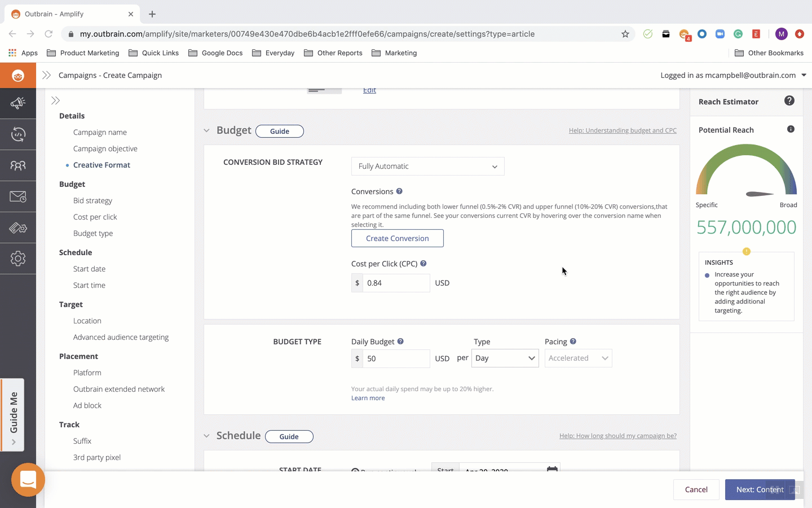Click the Reach Estimator help question icon
812x508 pixels.
[x=789, y=101]
